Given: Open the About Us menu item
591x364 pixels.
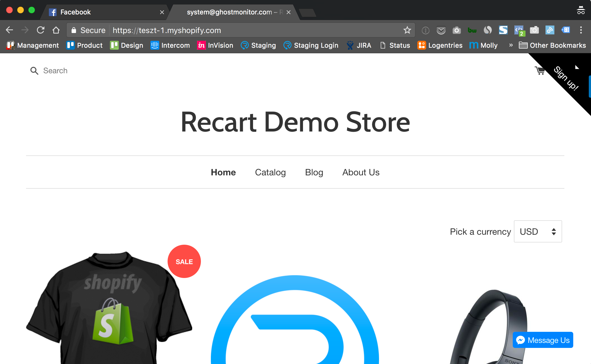Looking at the screenshot, I should pos(361,172).
